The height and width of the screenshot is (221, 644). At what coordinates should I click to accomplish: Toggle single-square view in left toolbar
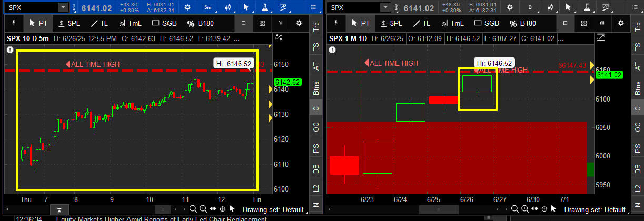pos(243,23)
